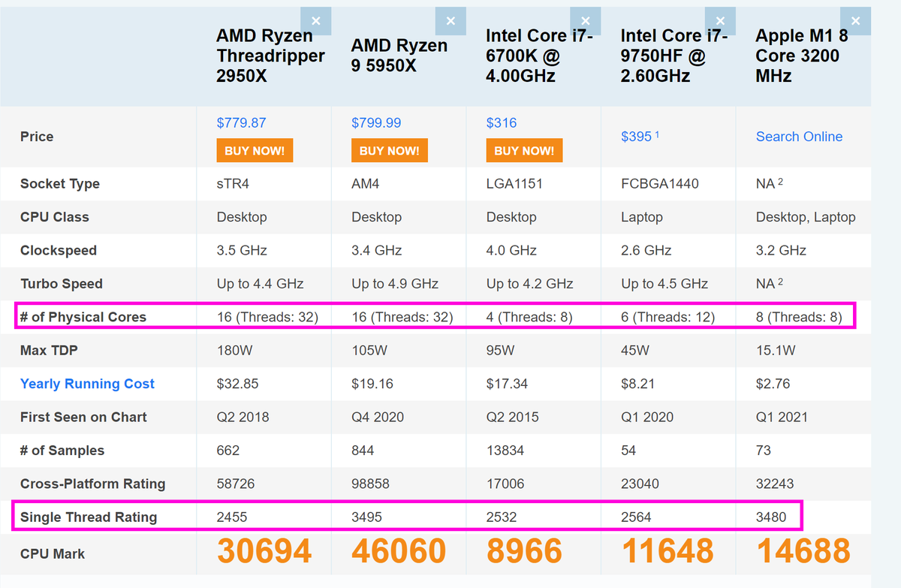Click Turbo Speed Up to 4.5 GHz
Viewport: 901px width, 588px height.
click(x=664, y=284)
